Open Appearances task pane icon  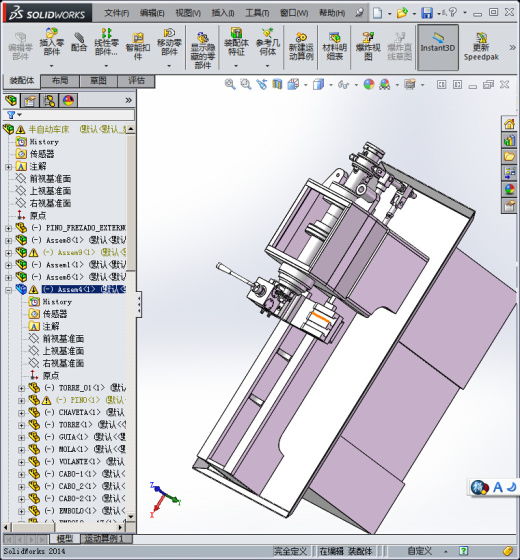pos(509,189)
